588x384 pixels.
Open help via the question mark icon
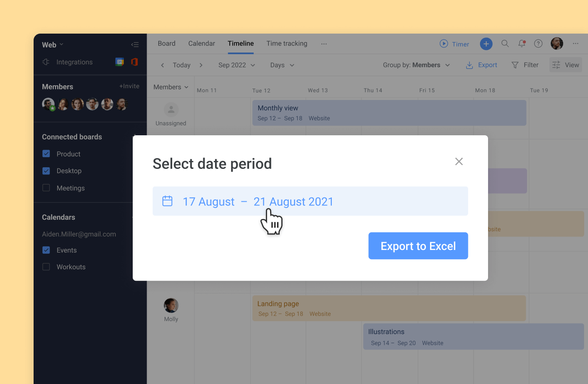coord(538,44)
